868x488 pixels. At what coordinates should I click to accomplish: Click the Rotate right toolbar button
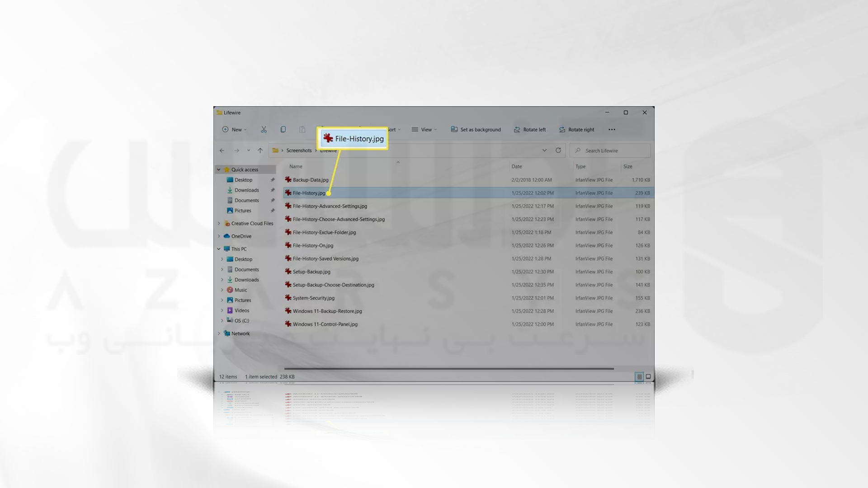click(x=576, y=129)
